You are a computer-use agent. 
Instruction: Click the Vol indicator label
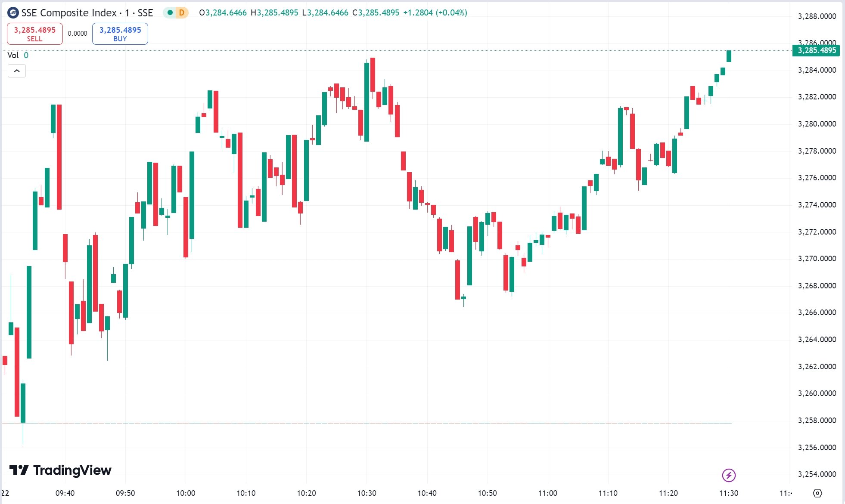(x=13, y=55)
